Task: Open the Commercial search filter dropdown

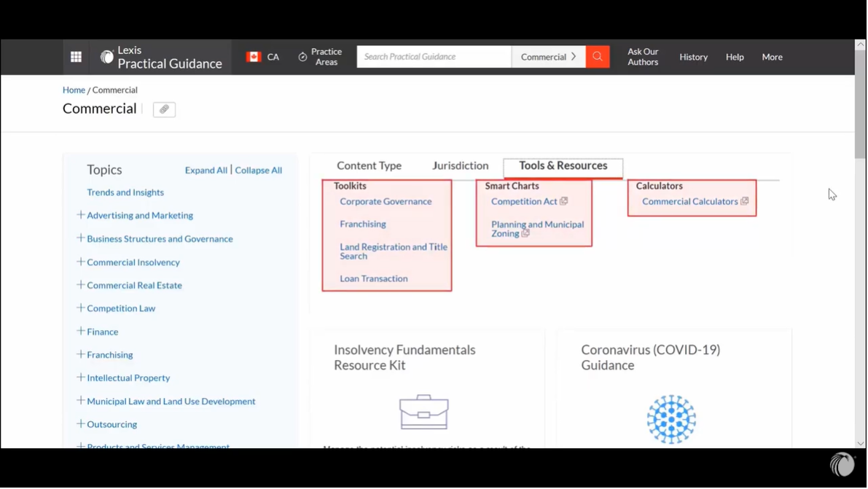Action: [548, 57]
